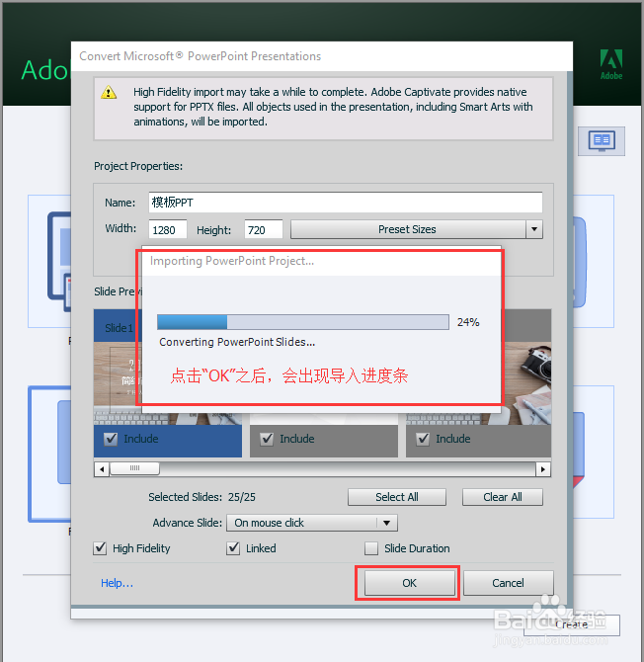
Task: Click the slide layout icon behind dialog
Action: pyautogui.click(x=602, y=141)
